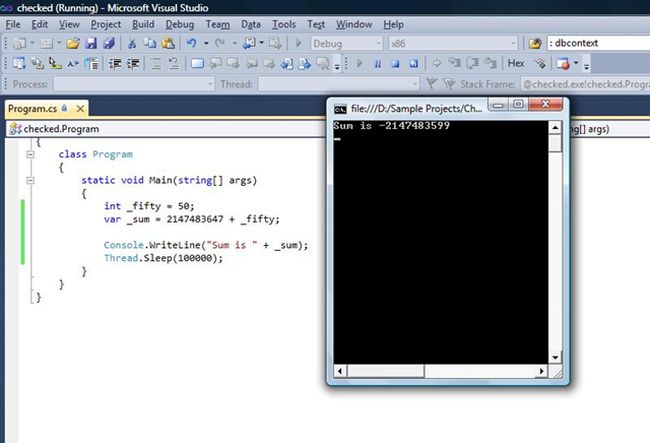
Task: Click the Comment Out Selected Lines icon
Action: [156, 64]
